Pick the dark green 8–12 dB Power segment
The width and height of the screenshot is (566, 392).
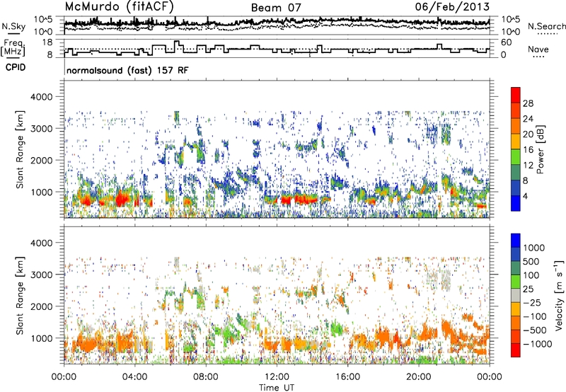(x=516, y=173)
